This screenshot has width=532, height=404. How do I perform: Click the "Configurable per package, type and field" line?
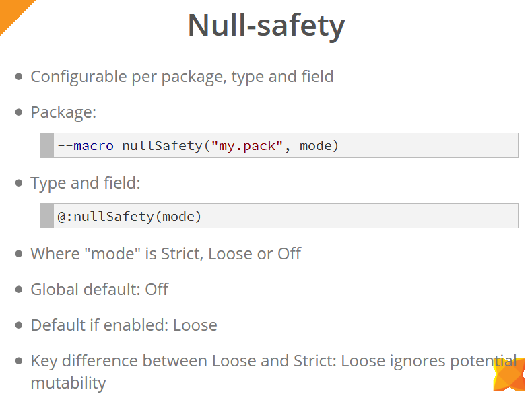(182, 77)
